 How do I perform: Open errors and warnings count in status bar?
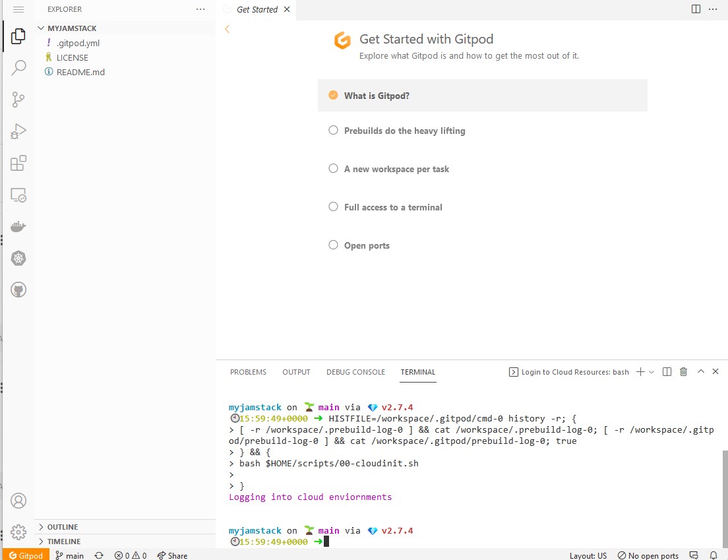coord(131,555)
